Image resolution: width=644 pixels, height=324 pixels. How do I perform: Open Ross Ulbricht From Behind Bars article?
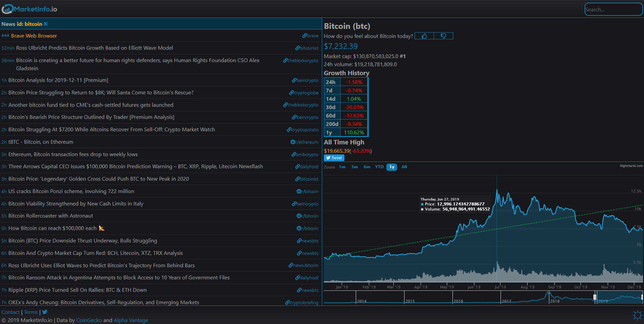click(x=101, y=266)
